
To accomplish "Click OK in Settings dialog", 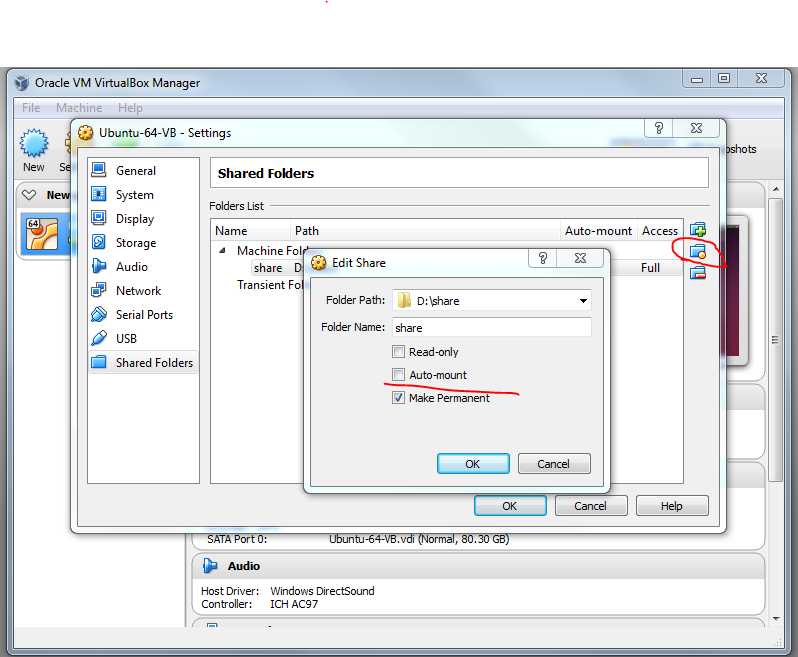I will [510, 506].
